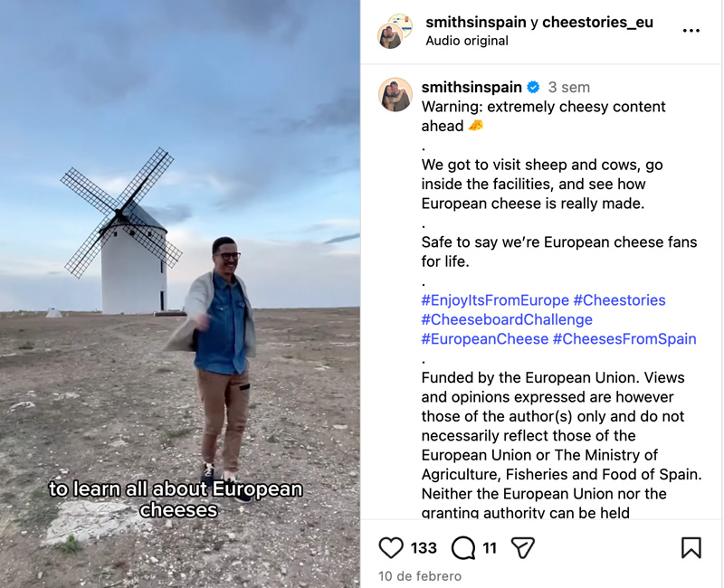The image size is (724, 588).
Task: Open the Audio original link
Action: (467, 41)
